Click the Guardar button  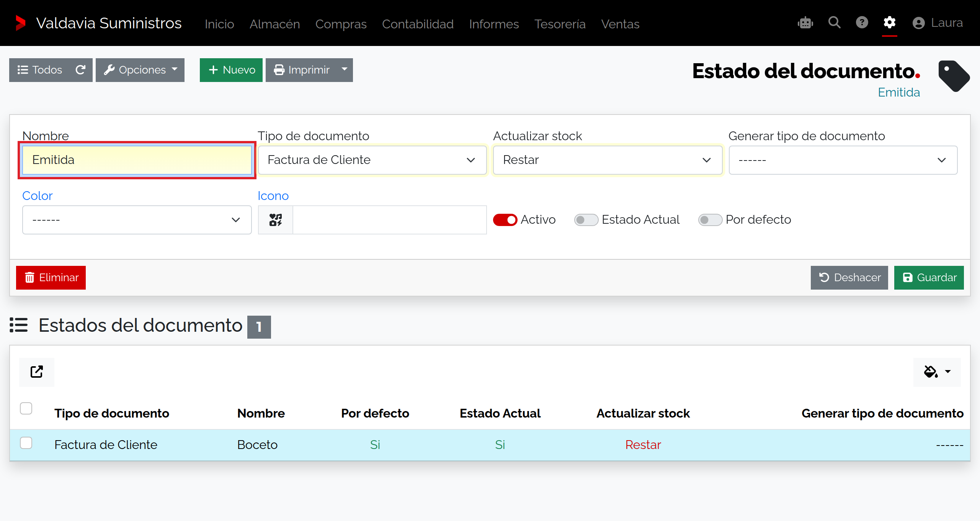pyautogui.click(x=929, y=277)
